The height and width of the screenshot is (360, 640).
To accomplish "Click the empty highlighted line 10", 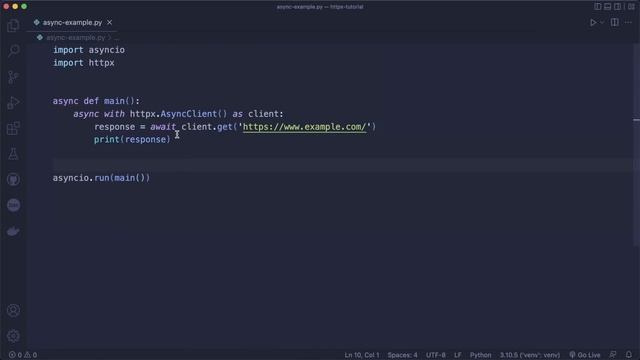I will [x=343, y=165].
